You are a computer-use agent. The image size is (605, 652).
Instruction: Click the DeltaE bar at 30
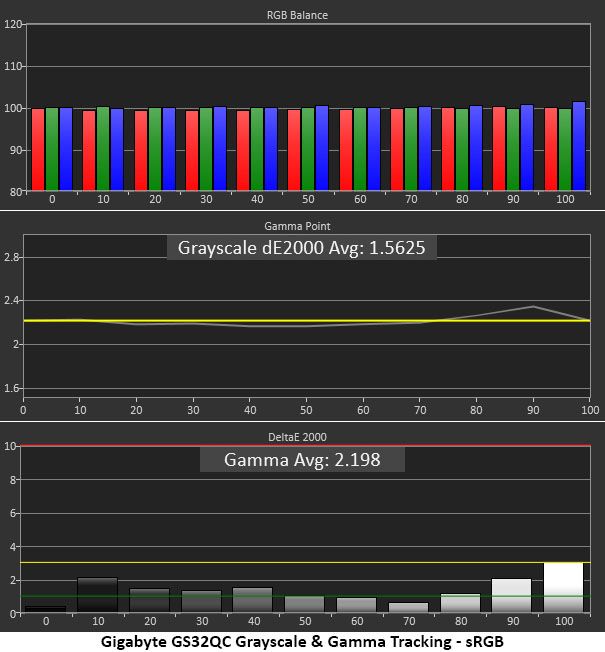pos(201,601)
